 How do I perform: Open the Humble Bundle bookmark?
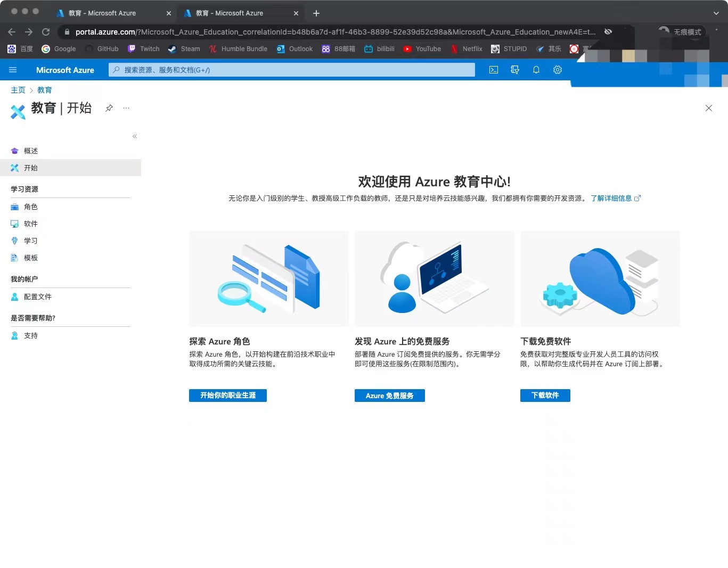point(238,49)
